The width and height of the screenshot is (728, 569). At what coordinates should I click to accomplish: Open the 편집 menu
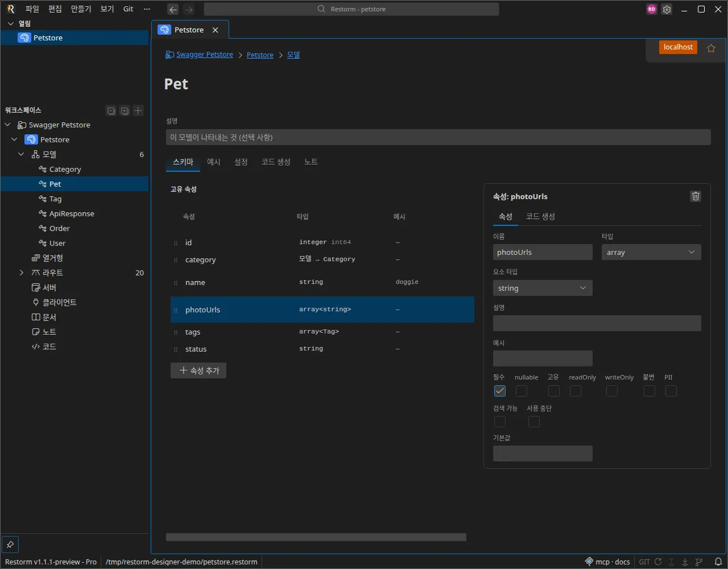click(x=55, y=9)
